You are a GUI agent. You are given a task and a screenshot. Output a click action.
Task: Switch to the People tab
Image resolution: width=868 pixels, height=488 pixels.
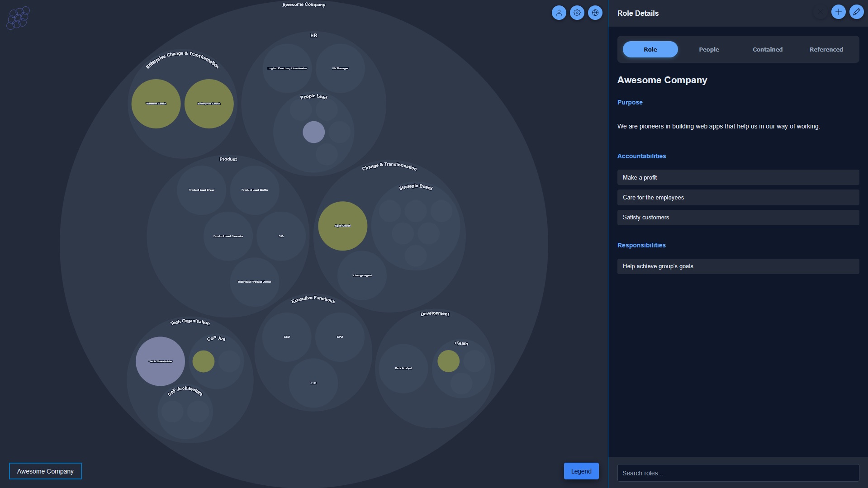click(x=709, y=49)
